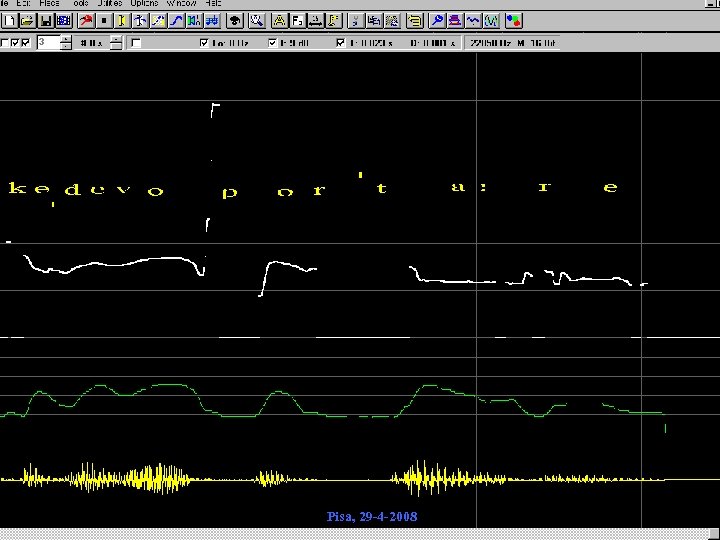The image size is (720, 540).
Task: Open the menu between Edit and Tools
Action: [x=49, y=3]
